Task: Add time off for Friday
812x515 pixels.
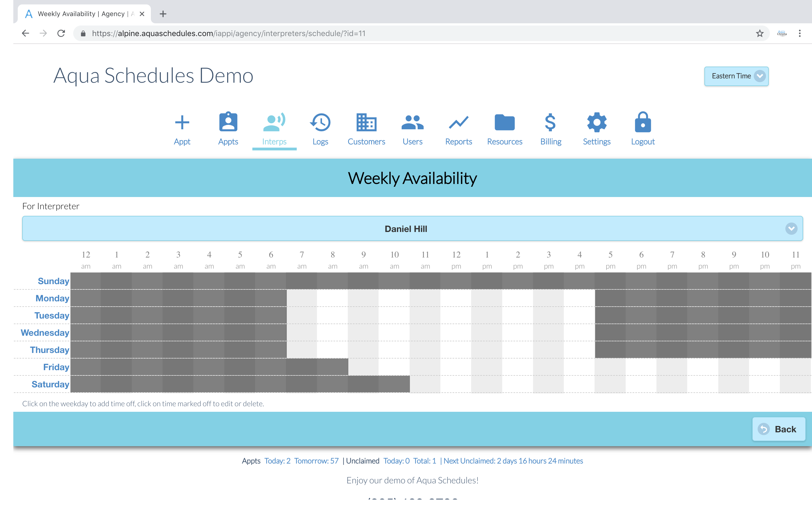Action: pos(56,367)
